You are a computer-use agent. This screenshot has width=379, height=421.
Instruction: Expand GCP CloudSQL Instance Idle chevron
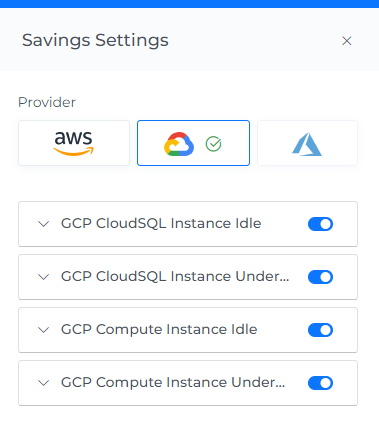(x=44, y=224)
